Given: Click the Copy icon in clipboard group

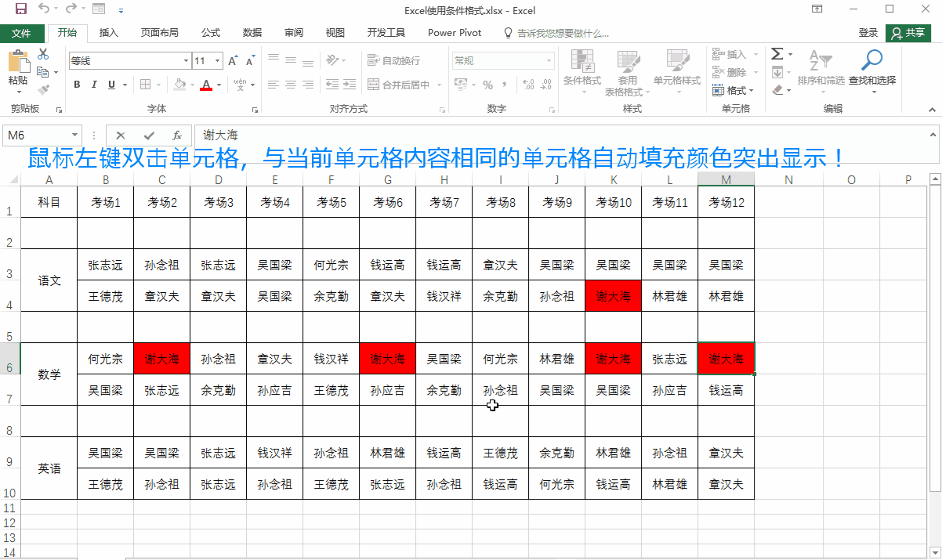Looking at the screenshot, I should point(43,72).
